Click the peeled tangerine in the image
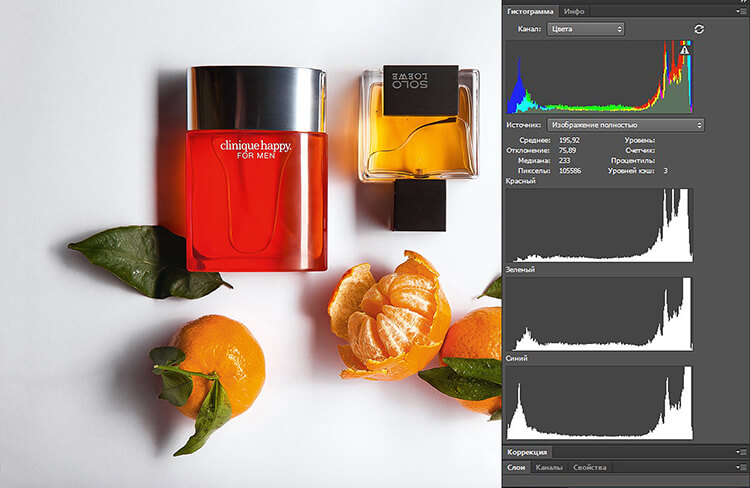This screenshot has height=488, width=750. click(x=388, y=316)
